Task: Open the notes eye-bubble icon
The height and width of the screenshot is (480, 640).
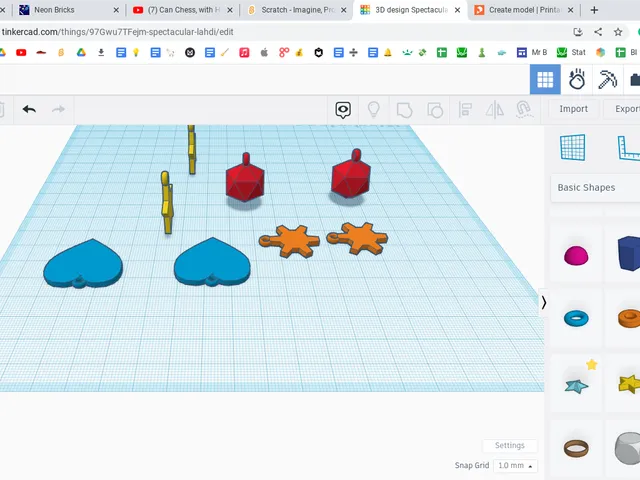Action: (343, 110)
